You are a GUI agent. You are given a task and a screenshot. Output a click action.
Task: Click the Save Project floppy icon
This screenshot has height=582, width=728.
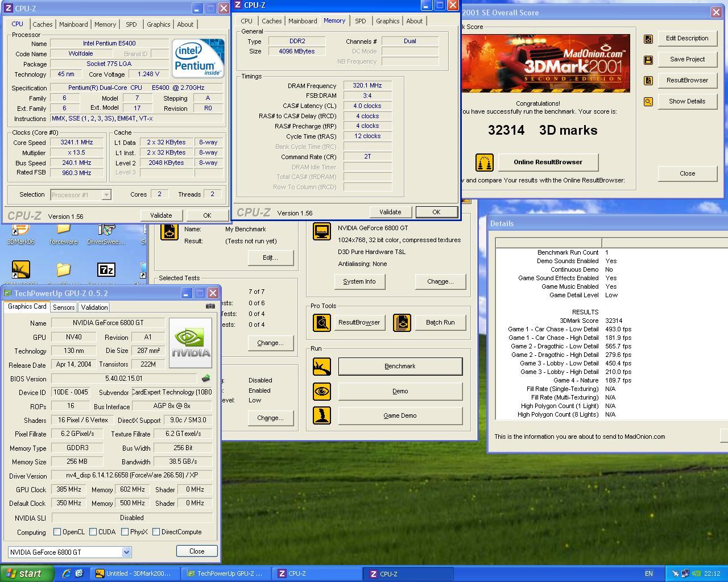coord(648,60)
